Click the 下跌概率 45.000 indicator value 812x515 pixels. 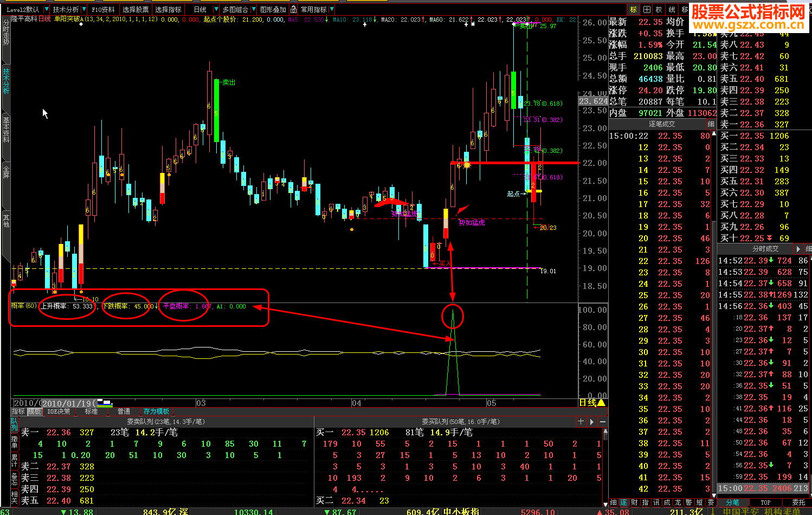[129, 306]
